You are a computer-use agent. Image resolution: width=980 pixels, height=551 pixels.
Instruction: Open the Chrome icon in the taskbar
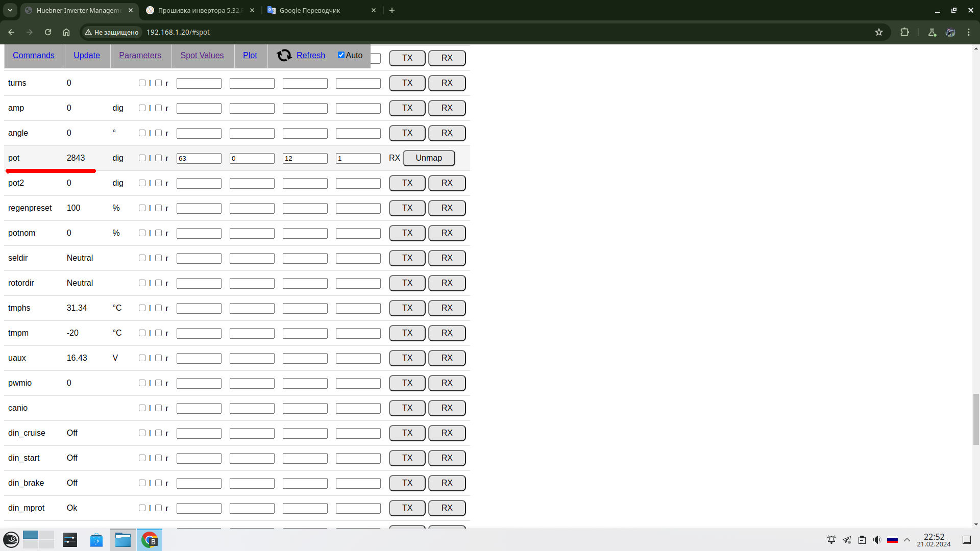click(x=150, y=540)
